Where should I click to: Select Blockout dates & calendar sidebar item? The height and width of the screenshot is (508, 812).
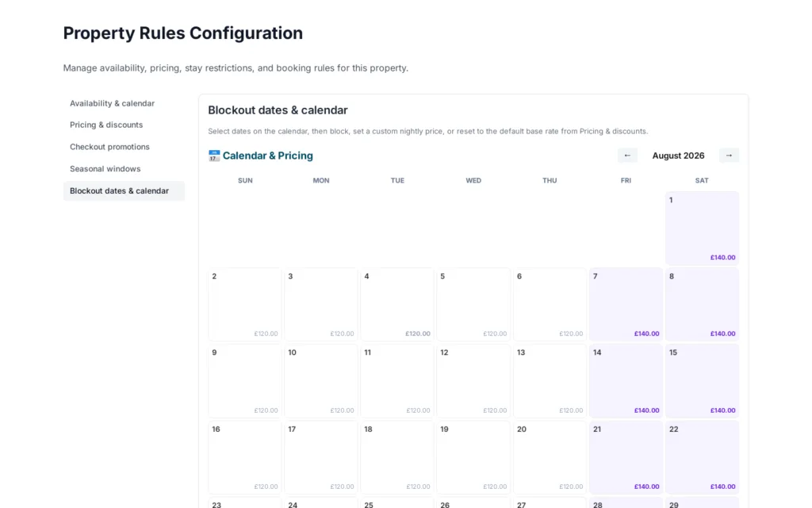click(x=124, y=190)
